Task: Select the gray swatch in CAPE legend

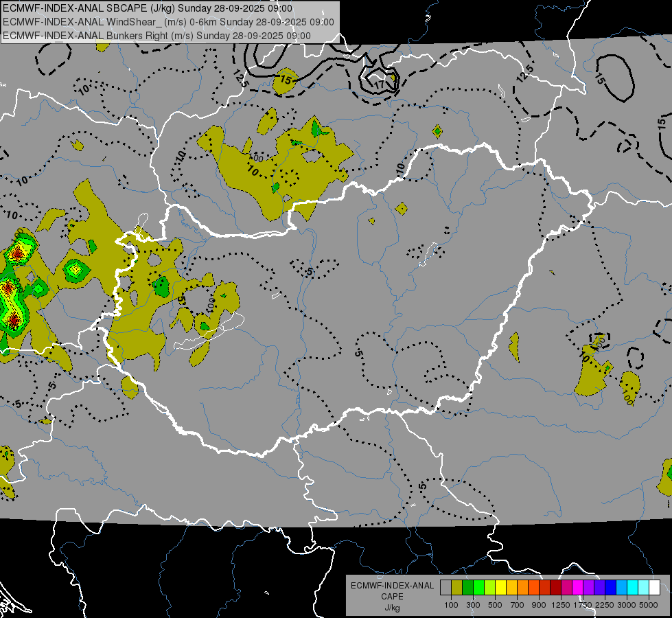Action: [x=445, y=587]
